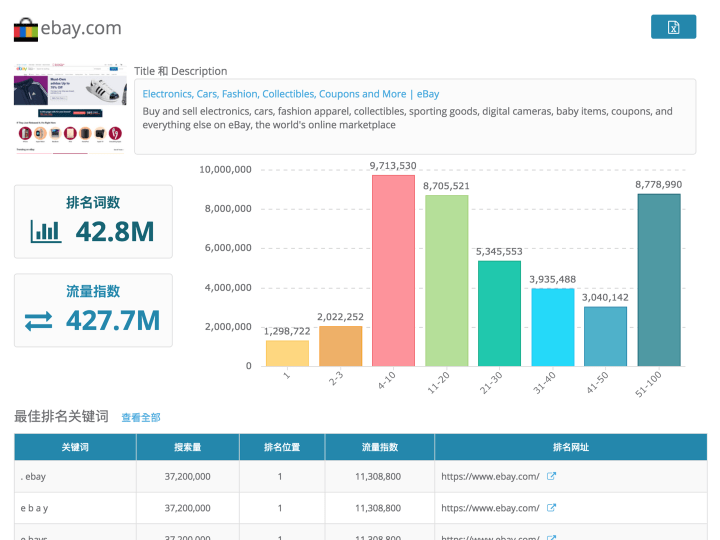
Task: Sort by the 搜索量 column header
Action: point(188,447)
